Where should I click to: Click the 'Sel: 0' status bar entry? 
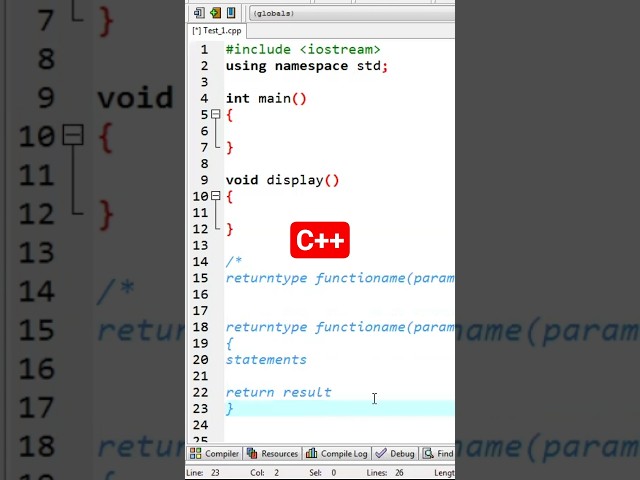(323, 473)
